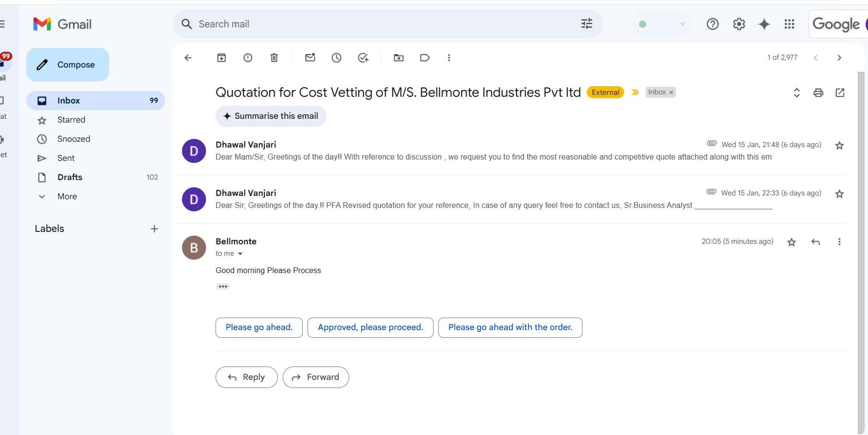Report this email as spam
This screenshot has height=435, width=868.
point(248,58)
